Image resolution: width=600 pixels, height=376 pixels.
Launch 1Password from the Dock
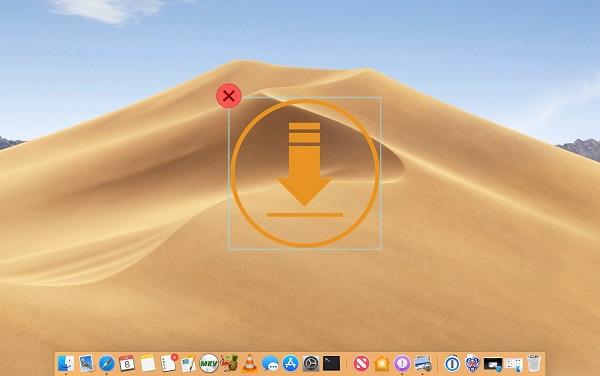click(x=452, y=363)
